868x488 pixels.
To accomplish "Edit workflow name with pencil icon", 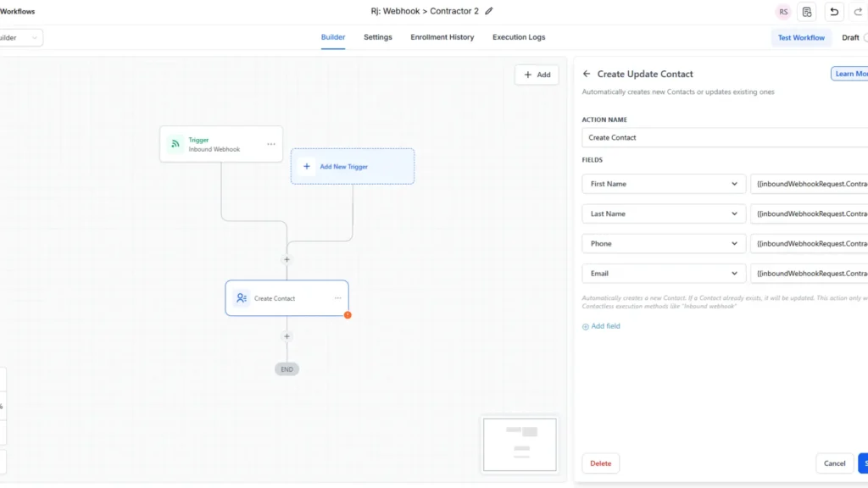I will [489, 11].
